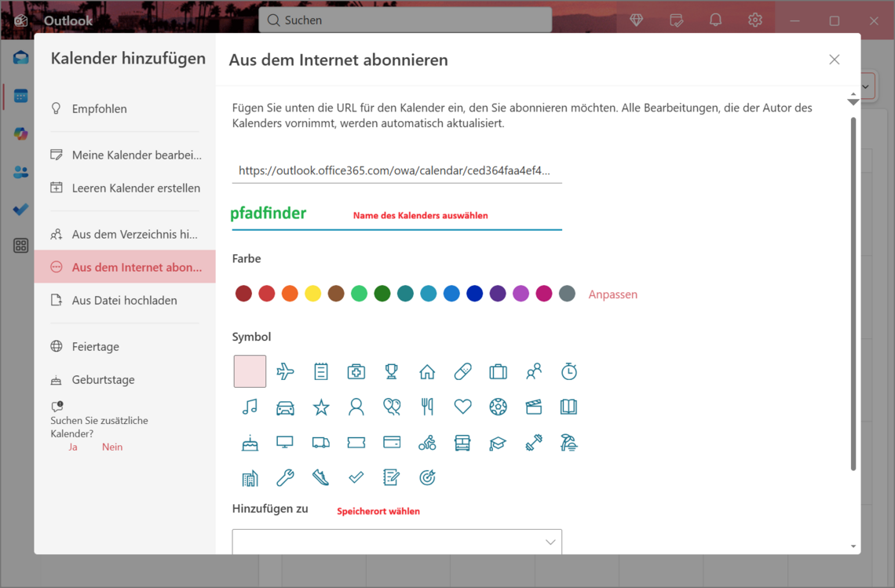This screenshot has height=588, width=895.
Task: Open 'Leeren Kalender erstellen' option
Action: coord(135,188)
